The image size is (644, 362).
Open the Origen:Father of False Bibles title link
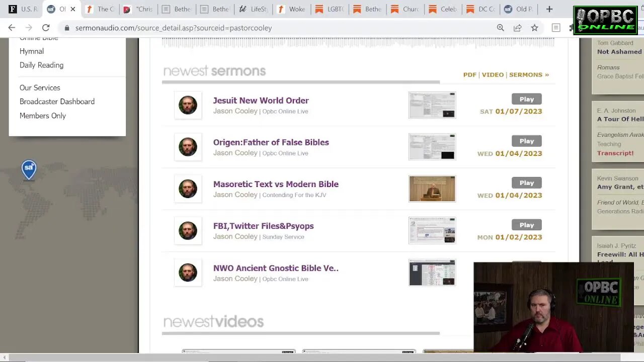pos(271,142)
